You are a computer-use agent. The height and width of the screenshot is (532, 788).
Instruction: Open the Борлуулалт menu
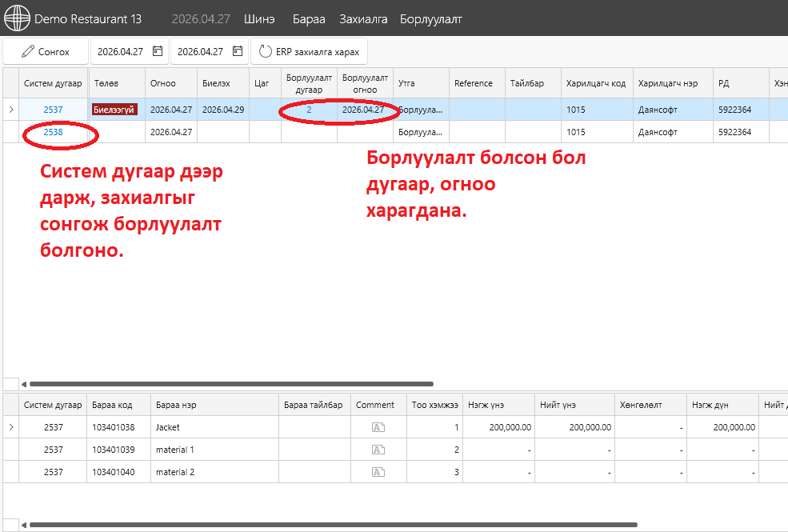[430, 19]
